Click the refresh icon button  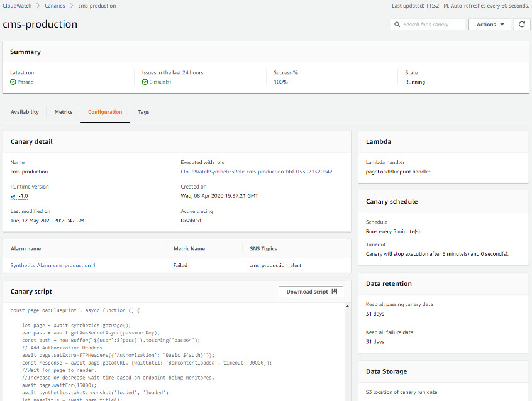[x=521, y=25]
